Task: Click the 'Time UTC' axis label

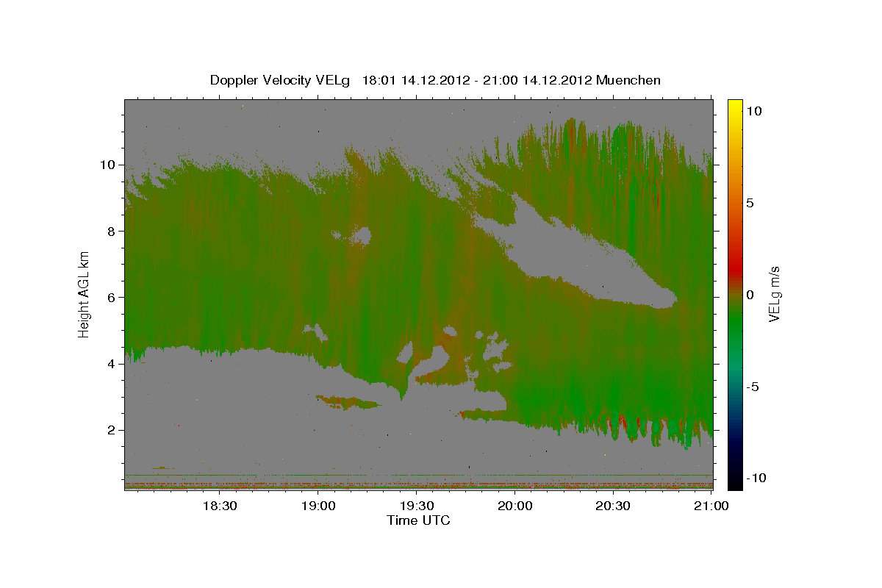Action: click(418, 520)
